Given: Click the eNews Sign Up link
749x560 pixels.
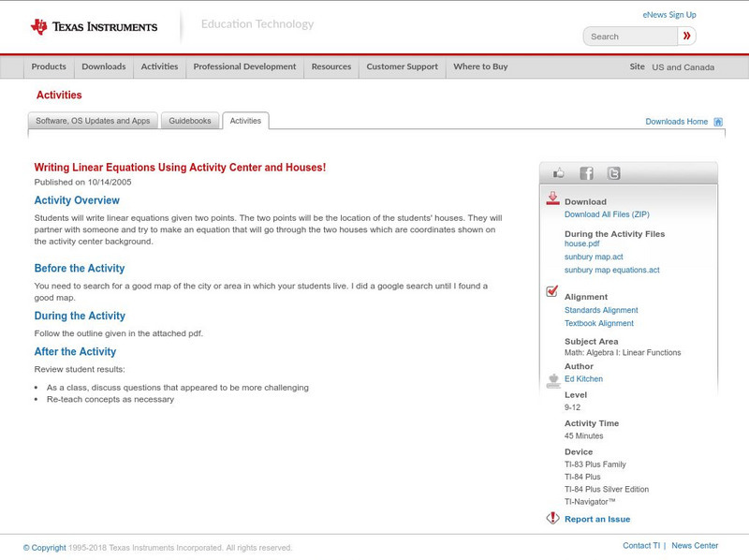Looking at the screenshot, I should [x=668, y=15].
